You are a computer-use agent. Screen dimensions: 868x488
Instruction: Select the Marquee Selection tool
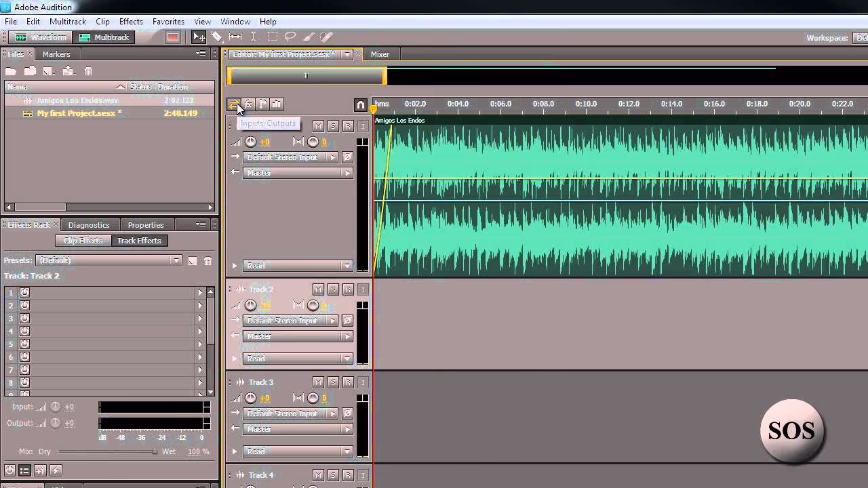tap(272, 37)
